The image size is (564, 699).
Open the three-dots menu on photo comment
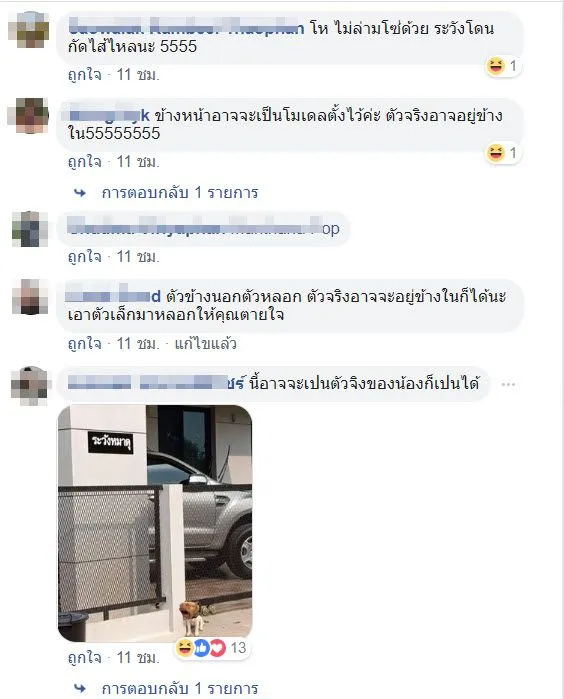[x=508, y=384]
